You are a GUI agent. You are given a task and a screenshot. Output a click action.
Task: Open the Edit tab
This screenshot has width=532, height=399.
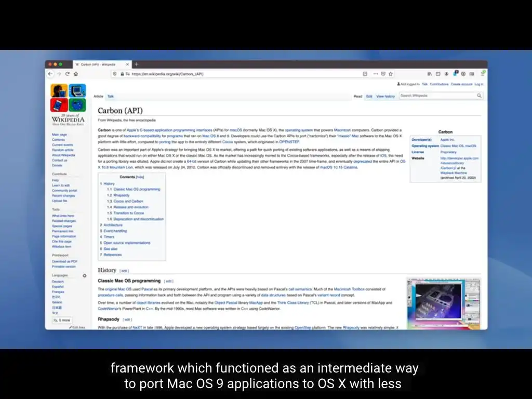(369, 96)
